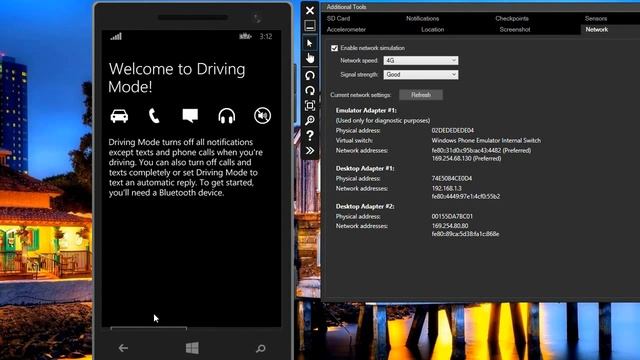The width and height of the screenshot is (640, 360).
Task: Switch to the Screenshot tab
Action: (x=515, y=29)
